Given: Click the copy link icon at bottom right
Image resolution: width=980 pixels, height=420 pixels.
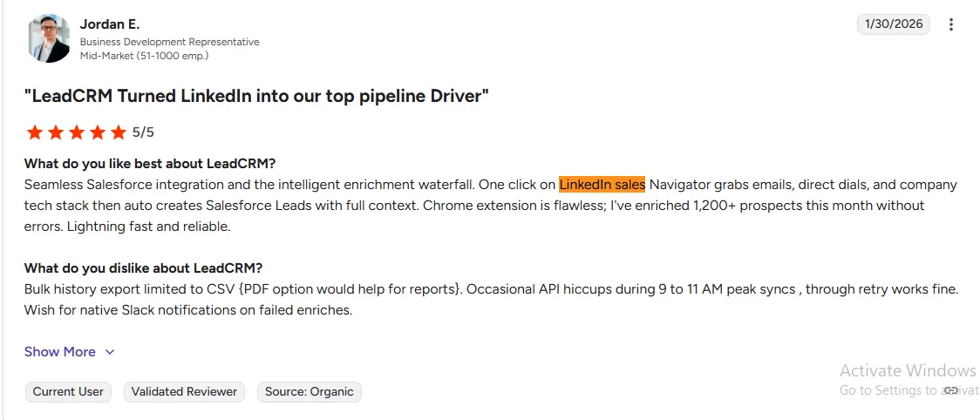Looking at the screenshot, I should pyautogui.click(x=951, y=390).
